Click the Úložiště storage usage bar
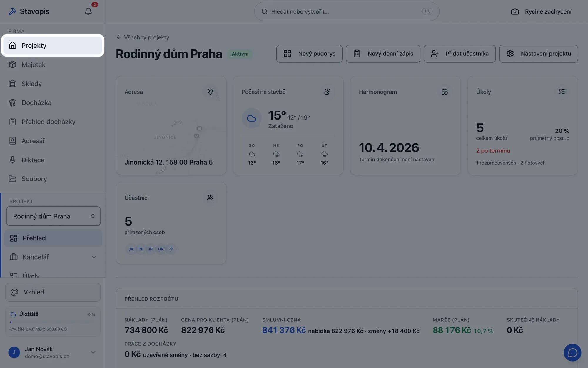This screenshot has width=588, height=368. [x=53, y=322]
